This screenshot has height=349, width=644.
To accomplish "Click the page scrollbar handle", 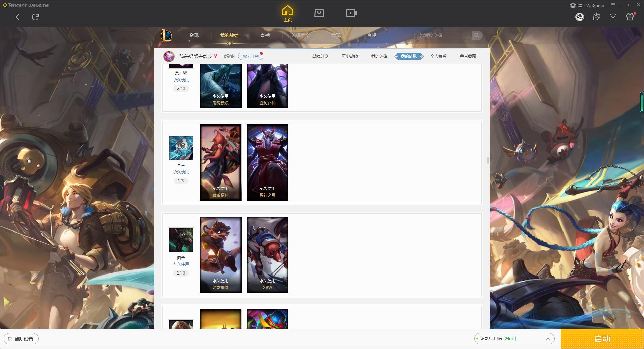I will 488,160.
